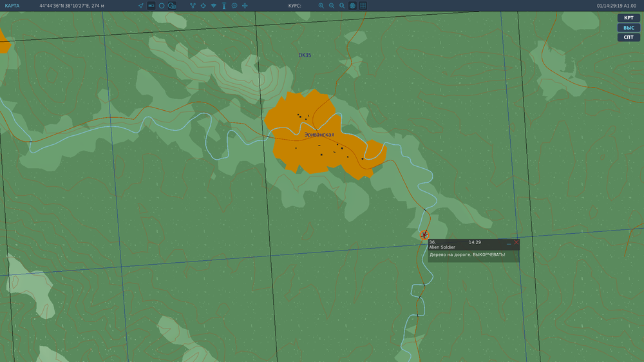Toggle the globe map projection icon
This screenshot has width=644, height=362.
click(352, 6)
